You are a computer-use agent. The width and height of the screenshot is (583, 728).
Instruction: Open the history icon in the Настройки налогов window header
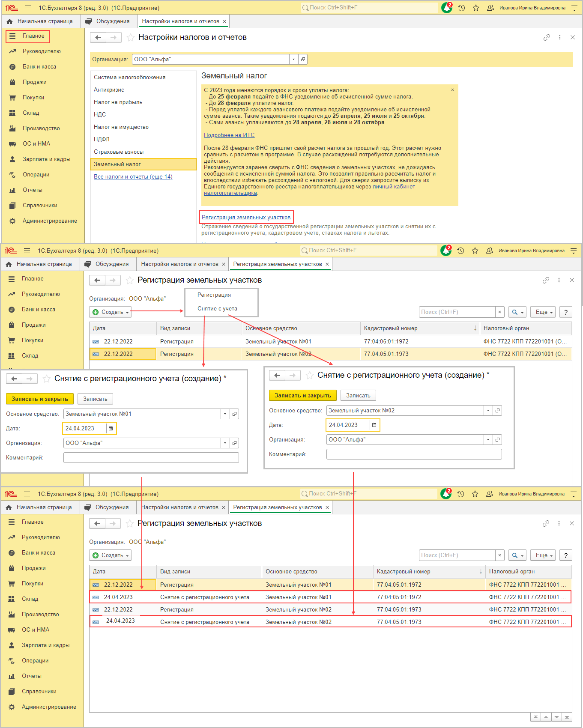click(461, 8)
